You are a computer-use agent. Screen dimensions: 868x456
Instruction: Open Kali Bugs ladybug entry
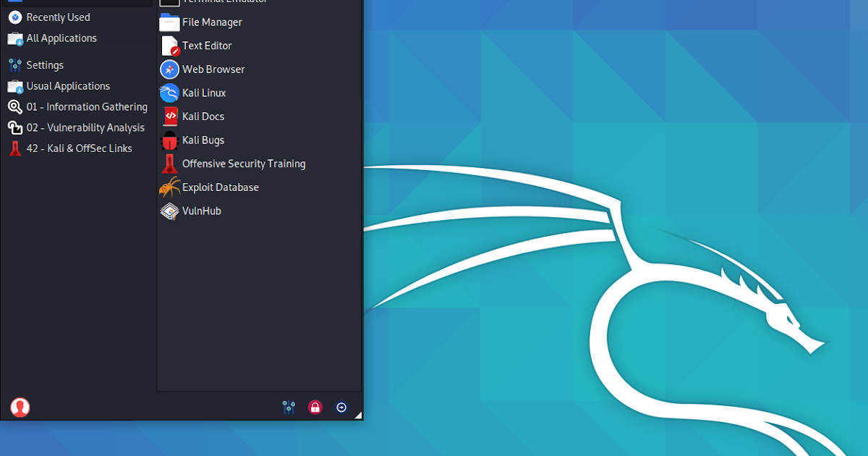click(259, 140)
